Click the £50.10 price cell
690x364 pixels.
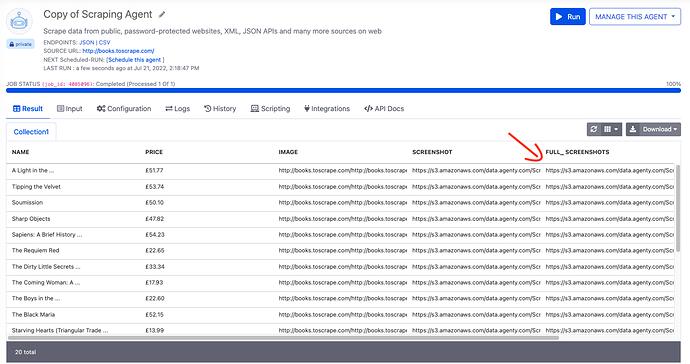click(x=154, y=202)
